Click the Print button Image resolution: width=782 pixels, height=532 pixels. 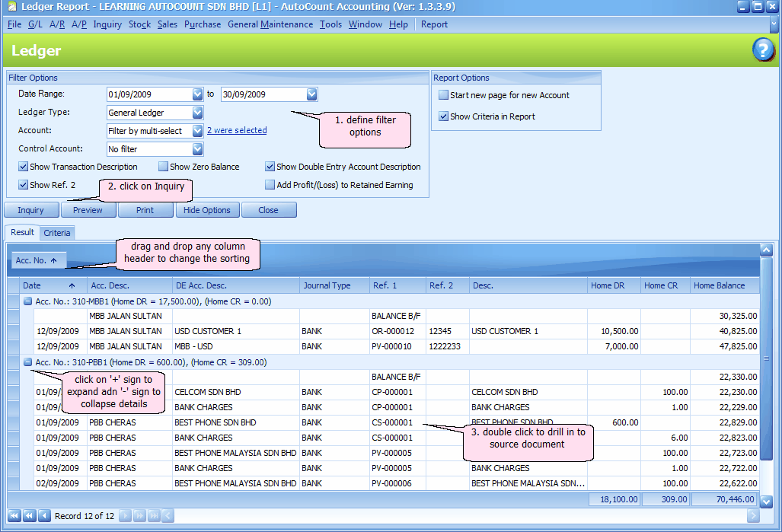[x=145, y=210]
